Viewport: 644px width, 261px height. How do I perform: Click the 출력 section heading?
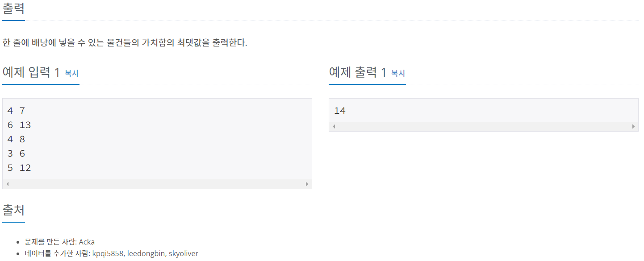[13, 8]
